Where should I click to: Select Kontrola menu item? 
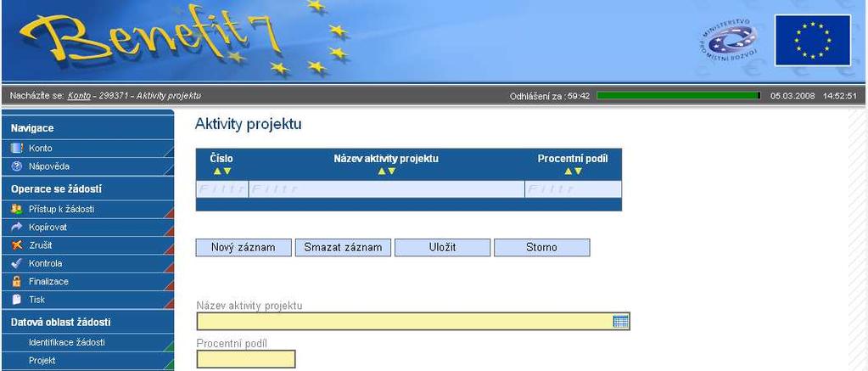pyautogui.click(x=87, y=263)
